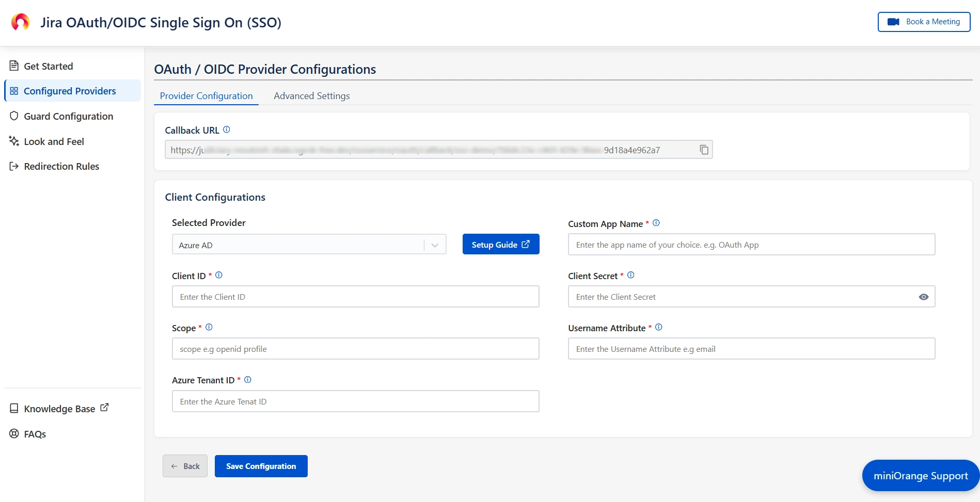The width and height of the screenshot is (980, 502).
Task: Switch to the Provider Configuration tab
Action: point(206,96)
